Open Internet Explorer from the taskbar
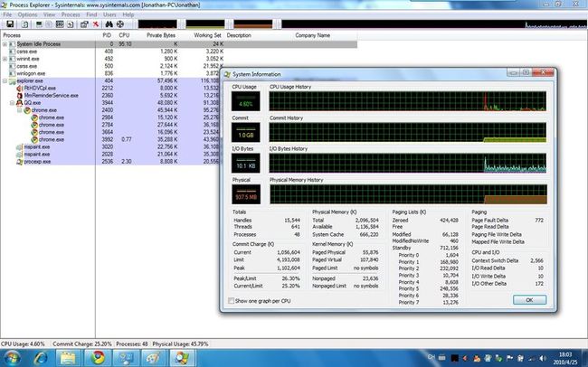Image resolution: width=588 pixels, height=367 pixels. tap(40, 358)
